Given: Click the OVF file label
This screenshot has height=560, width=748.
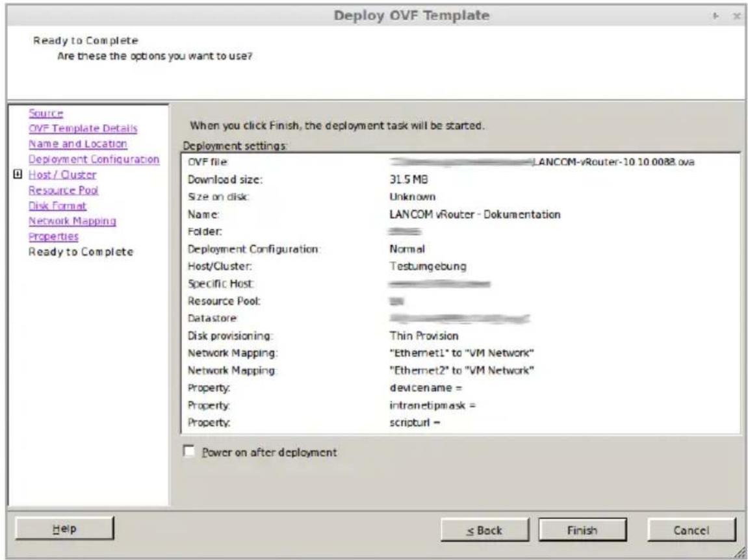Looking at the screenshot, I should pyautogui.click(x=207, y=162).
